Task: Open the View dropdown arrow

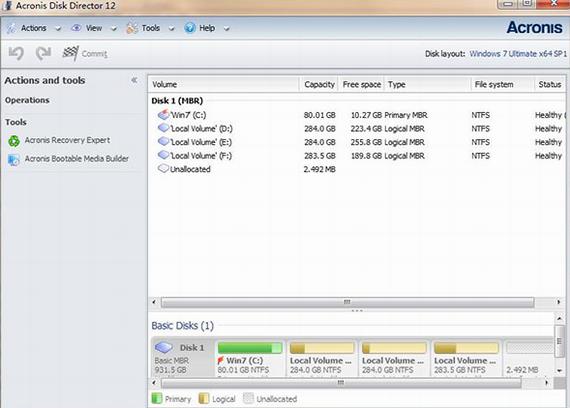Action: click(x=114, y=28)
